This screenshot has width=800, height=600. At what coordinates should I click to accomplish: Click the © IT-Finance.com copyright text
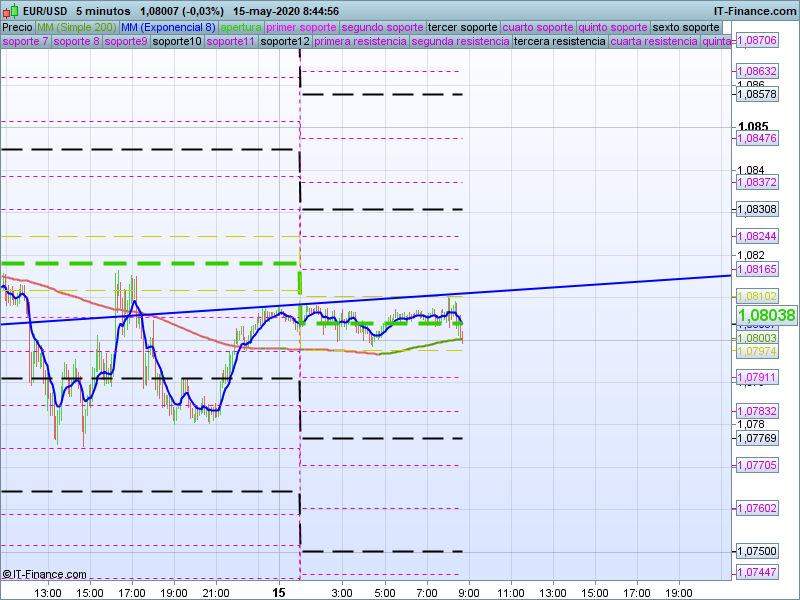click(45, 574)
